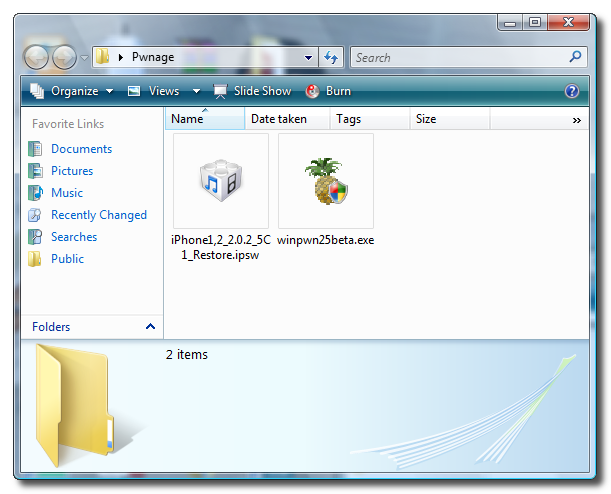Screen dimensions: 611x494
Task: Open Documents in Favorite Links
Action: click(81, 149)
